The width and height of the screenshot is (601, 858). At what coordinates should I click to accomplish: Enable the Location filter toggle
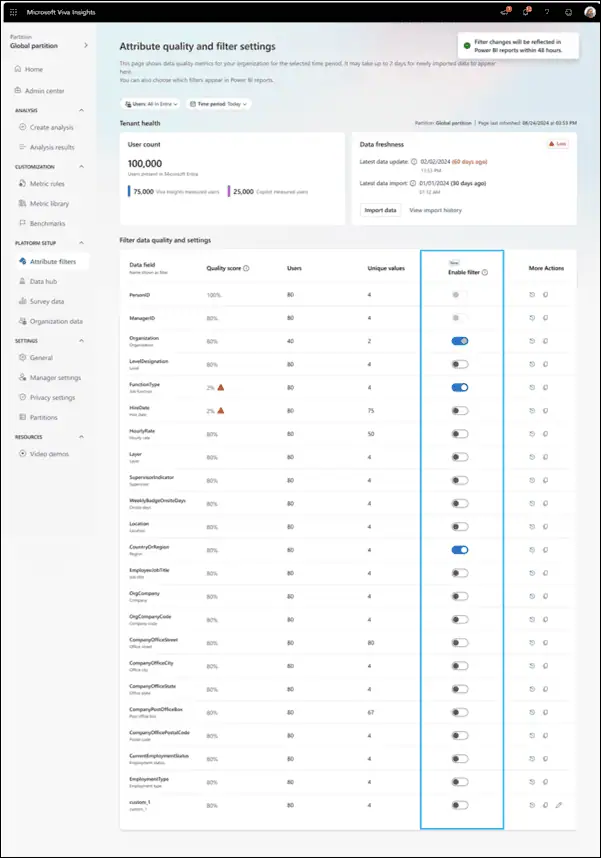tap(460, 526)
